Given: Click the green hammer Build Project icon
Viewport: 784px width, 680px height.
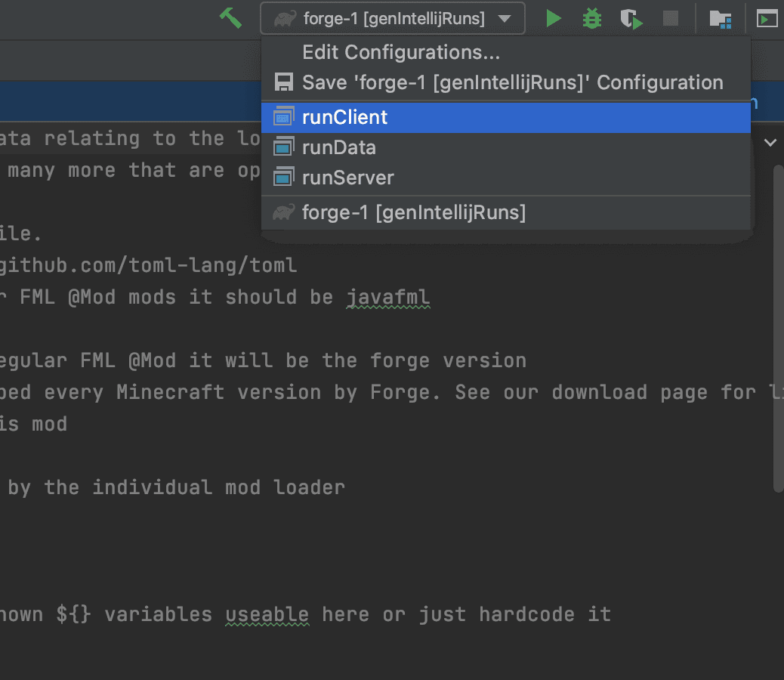Looking at the screenshot, I should tap(230, 18).
